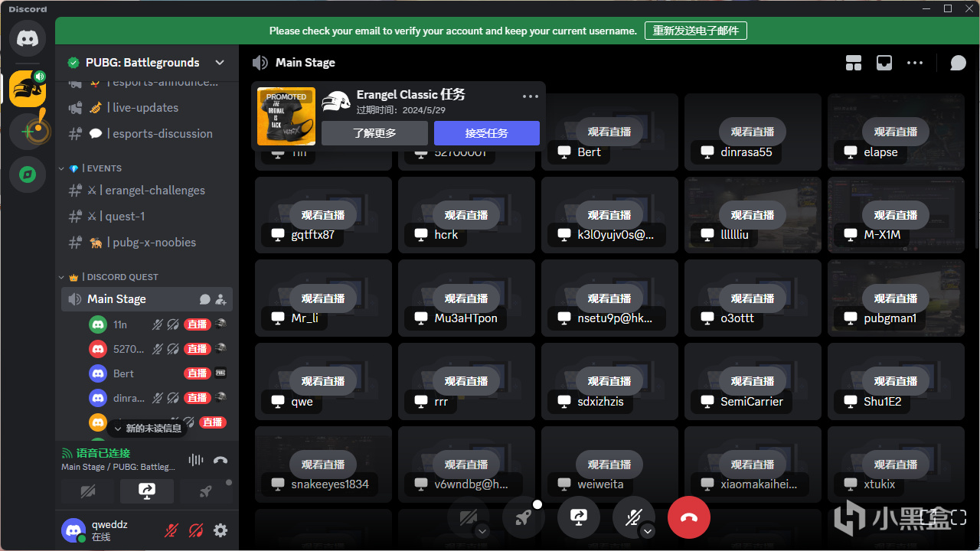Open live-updates channel
Viewport: 980px width, 551px height.
tap(147, 108)
